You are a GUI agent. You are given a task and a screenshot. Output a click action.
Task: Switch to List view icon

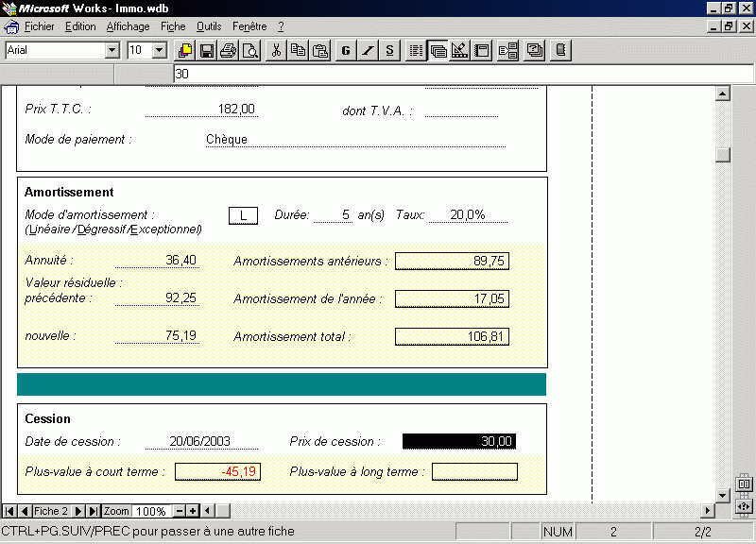coord(416,50)
